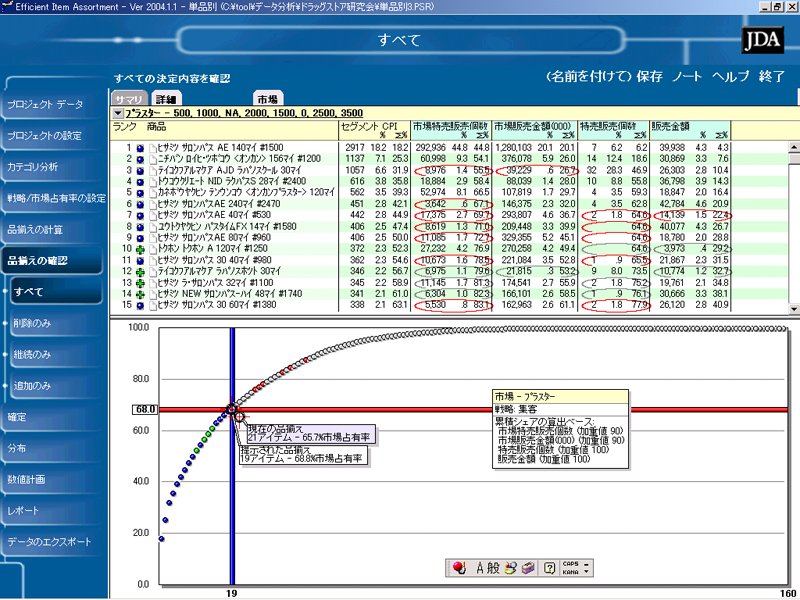
Task: Open the プラスター category dropdown arrow
Action: [118, 113]
